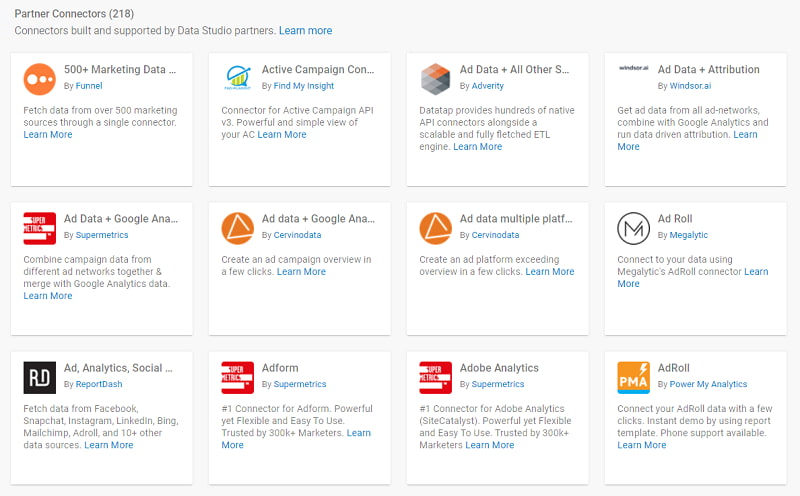Click Learn More under Supermetrics combine campaign data text
The image size is (800, 496).
pyautogui.click(x=47, y=296)
